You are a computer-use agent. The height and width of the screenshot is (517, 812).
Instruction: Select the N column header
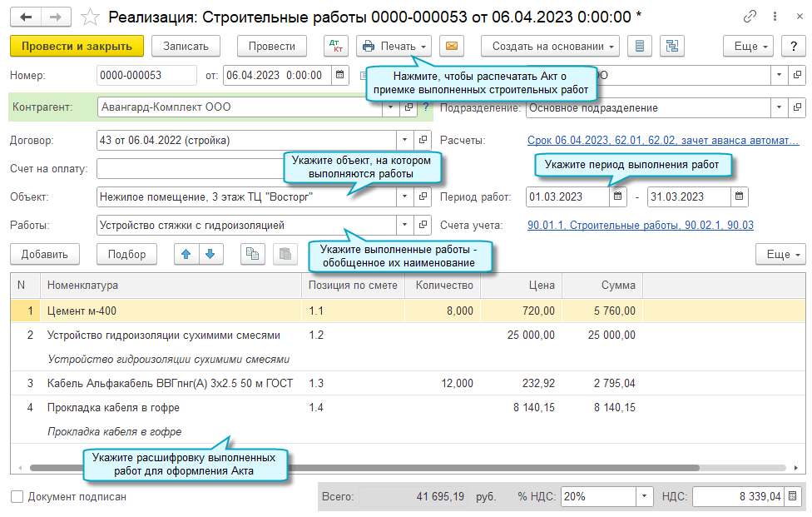pos(25,285)
